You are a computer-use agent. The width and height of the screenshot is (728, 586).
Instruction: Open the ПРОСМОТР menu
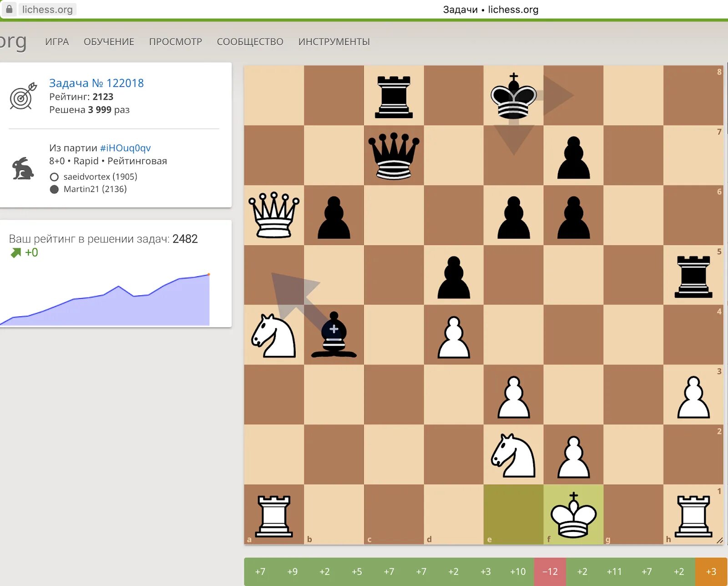click(176, 42)
